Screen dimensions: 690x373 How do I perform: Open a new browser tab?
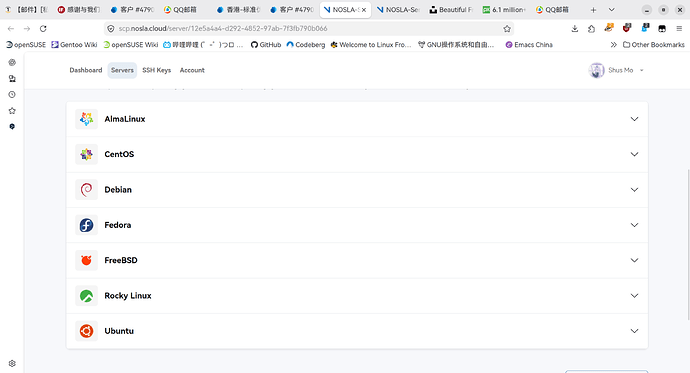pyautogui.click(x=593, y=10)
